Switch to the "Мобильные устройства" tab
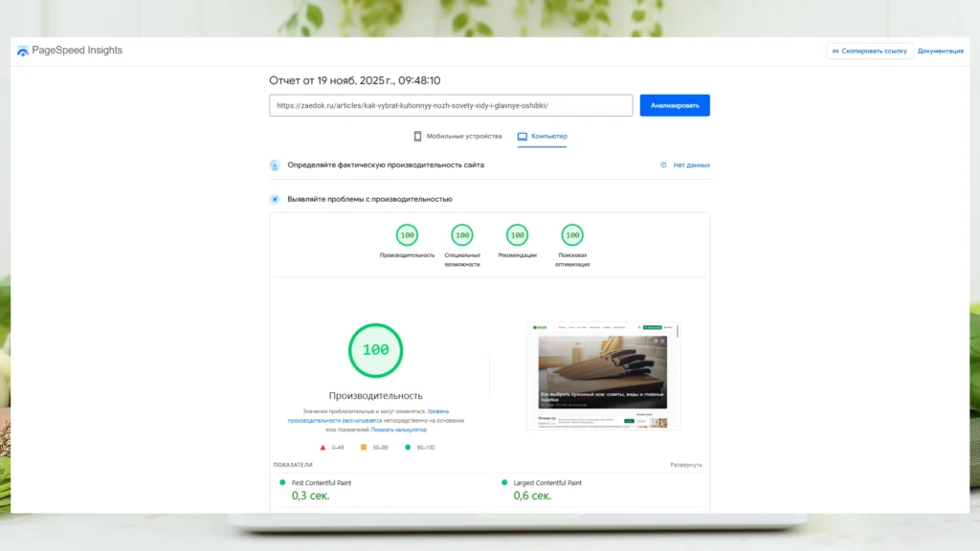 tap(459, 136)
